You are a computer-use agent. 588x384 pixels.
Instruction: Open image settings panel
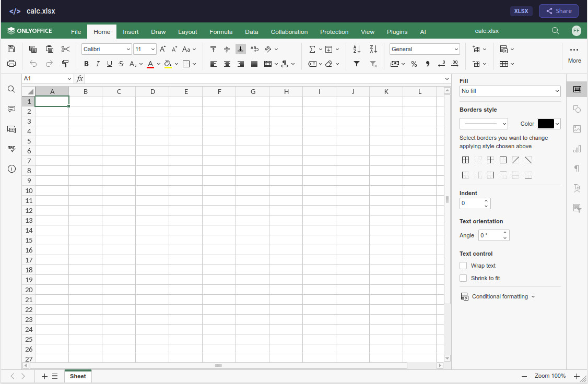pos(577,129)
